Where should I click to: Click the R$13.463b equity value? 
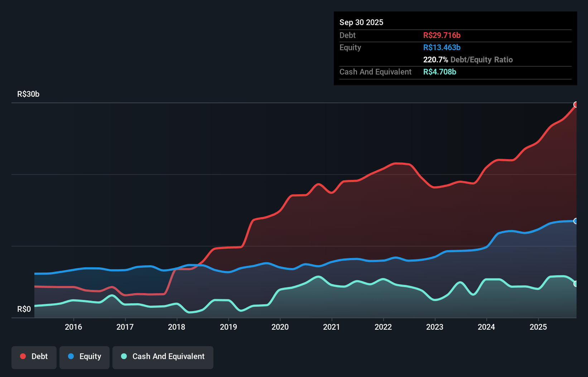point(442,47)
